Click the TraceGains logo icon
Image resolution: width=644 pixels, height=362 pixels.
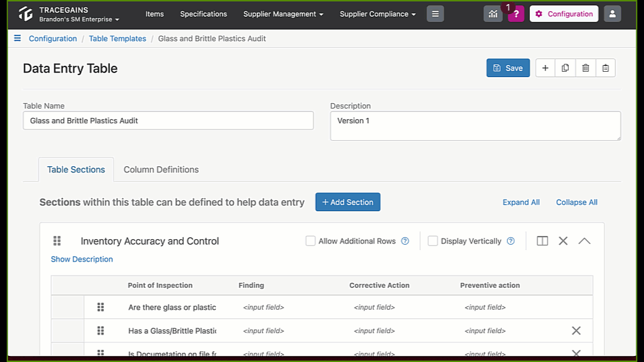(25, 14)
